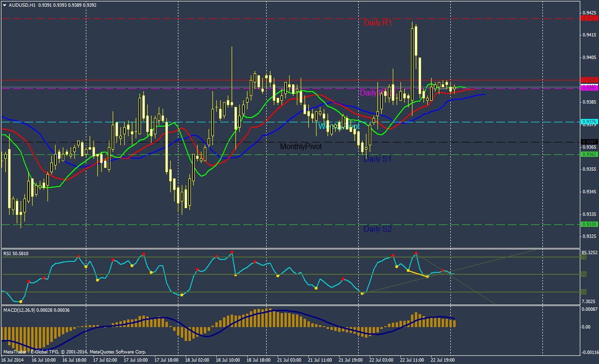The width and height of the screenshot is (599, 364).
Task: Click the cyan 0.9376 price tag
Action: (589, 122)
